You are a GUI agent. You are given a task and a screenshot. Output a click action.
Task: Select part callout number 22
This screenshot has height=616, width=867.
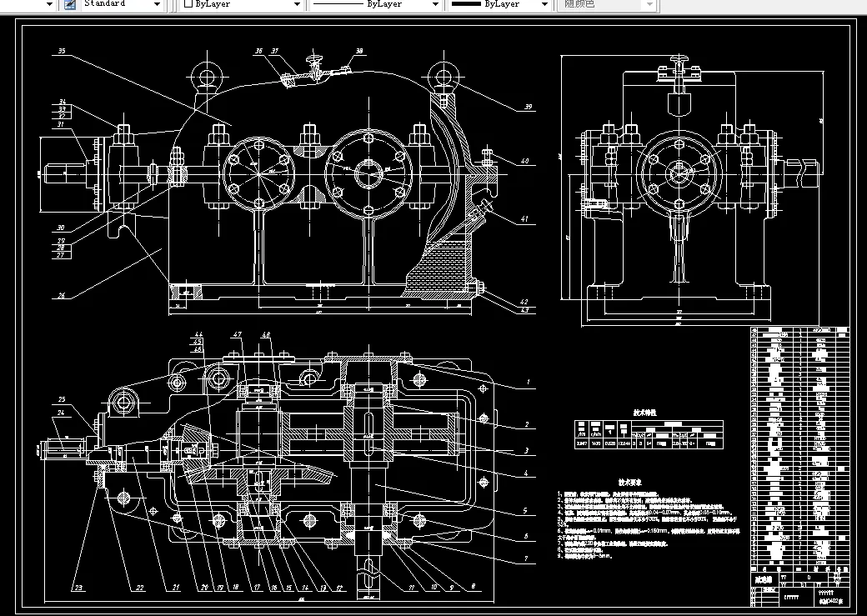140,588
